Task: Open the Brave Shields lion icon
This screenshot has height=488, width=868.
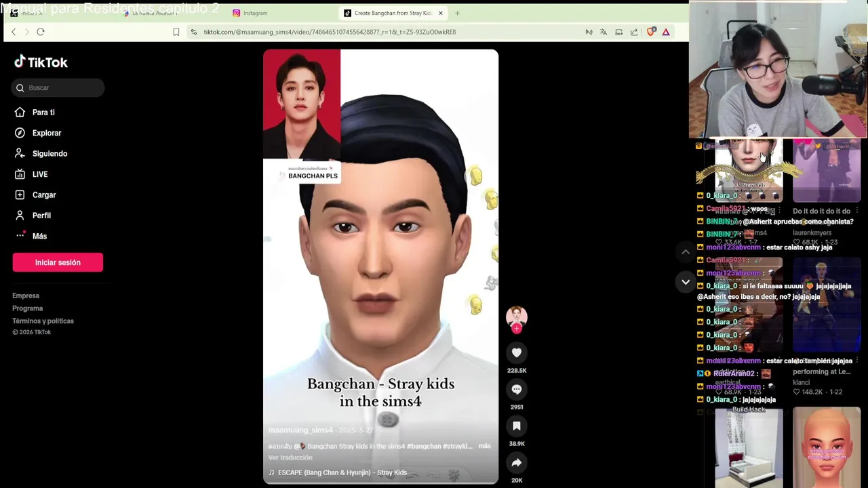Action: (651, 32)
